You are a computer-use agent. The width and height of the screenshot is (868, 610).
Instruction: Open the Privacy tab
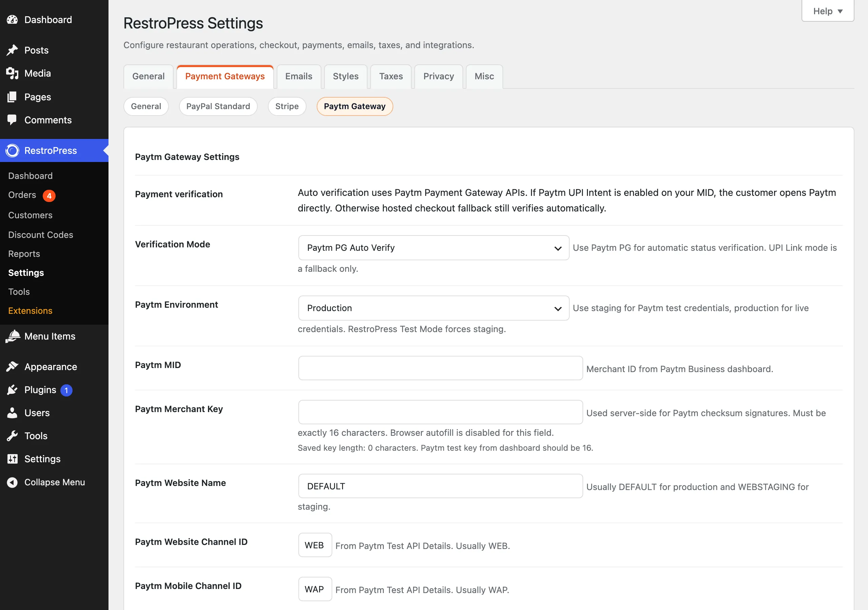[438, 76]
